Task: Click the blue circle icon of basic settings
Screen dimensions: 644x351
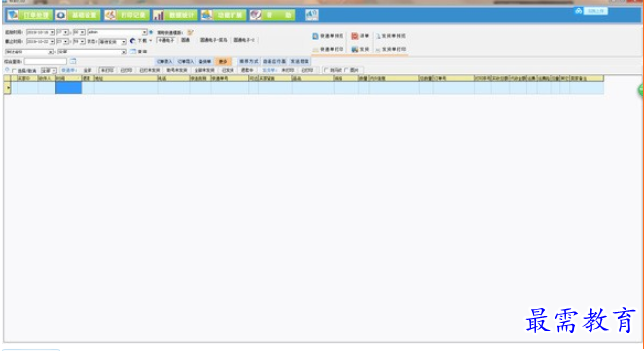Action: tap(61, 16)
